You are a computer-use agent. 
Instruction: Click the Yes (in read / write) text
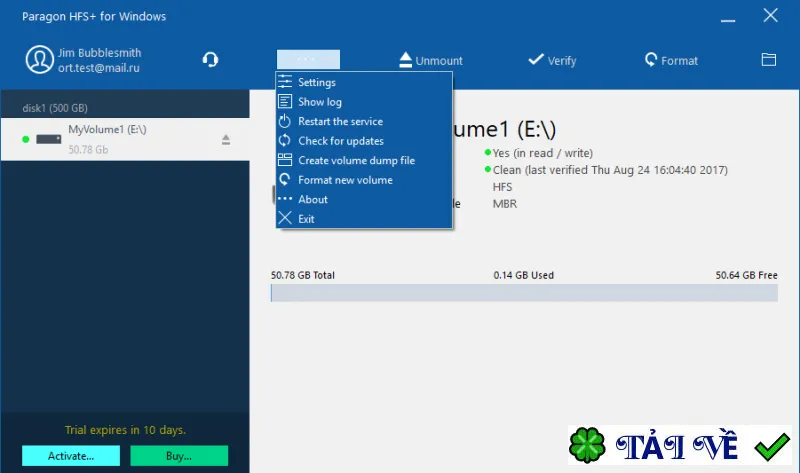pos(543,153)
